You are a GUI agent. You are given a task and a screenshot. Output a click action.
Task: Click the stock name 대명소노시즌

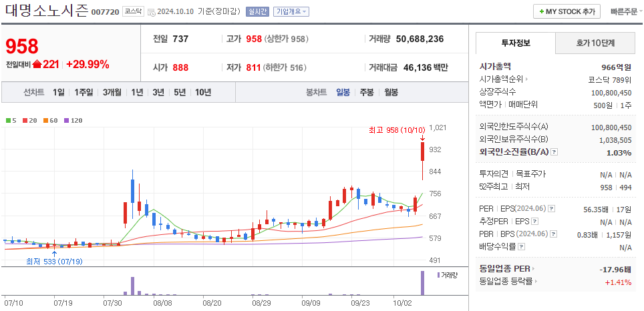pos(47,11)
